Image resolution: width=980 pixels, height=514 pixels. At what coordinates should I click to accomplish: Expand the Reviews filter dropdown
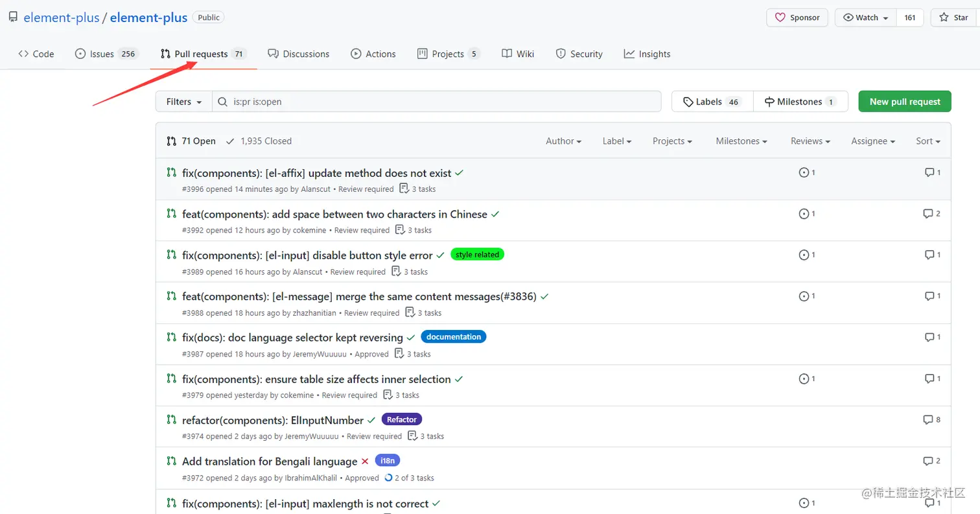pyautogui.click(x=810, y=141)
